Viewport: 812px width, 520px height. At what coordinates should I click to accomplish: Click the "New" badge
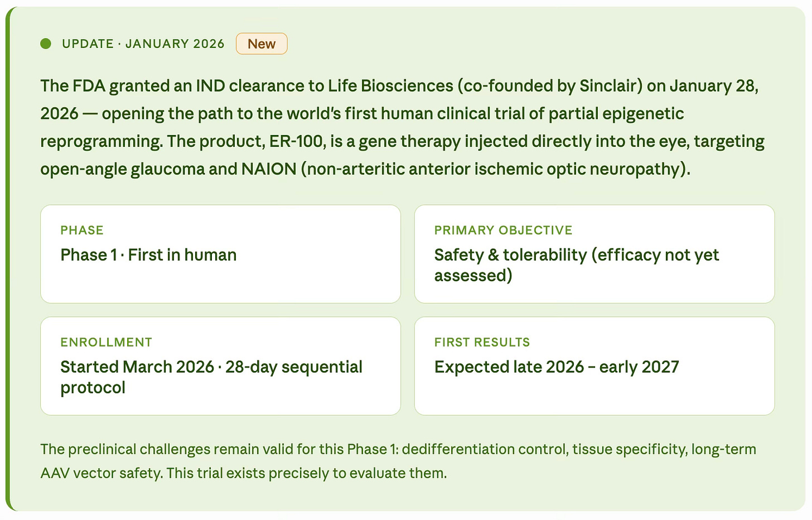[x=261, y=44]
